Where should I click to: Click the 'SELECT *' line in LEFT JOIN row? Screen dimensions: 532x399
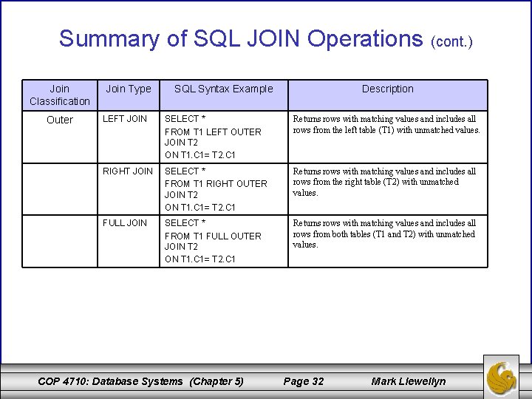tap(185, 119)
